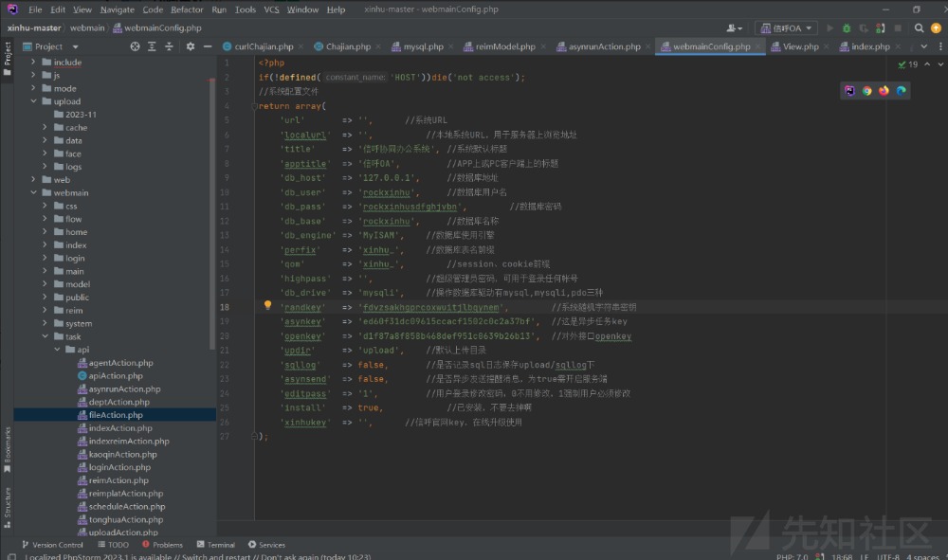Select loginAction.php in project tree
This screenshot has height=560, width=948.
[x=118, y=467]
